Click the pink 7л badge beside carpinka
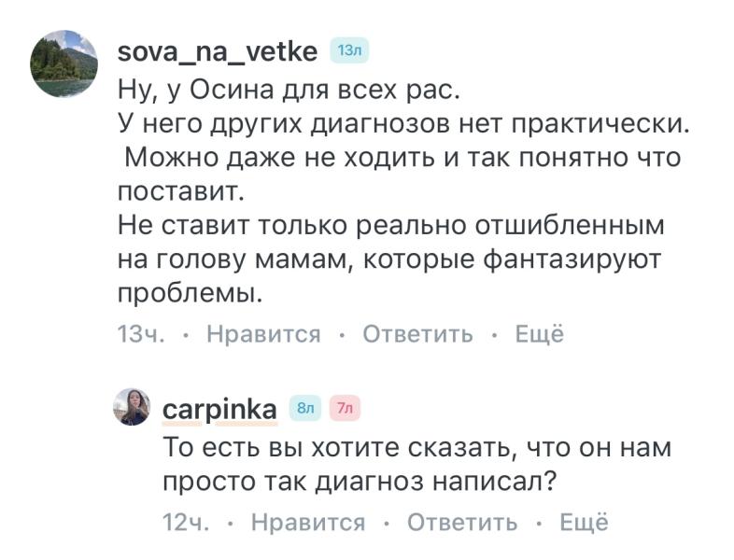This screenshot has width=734, height=560. (x=345, y=409)
